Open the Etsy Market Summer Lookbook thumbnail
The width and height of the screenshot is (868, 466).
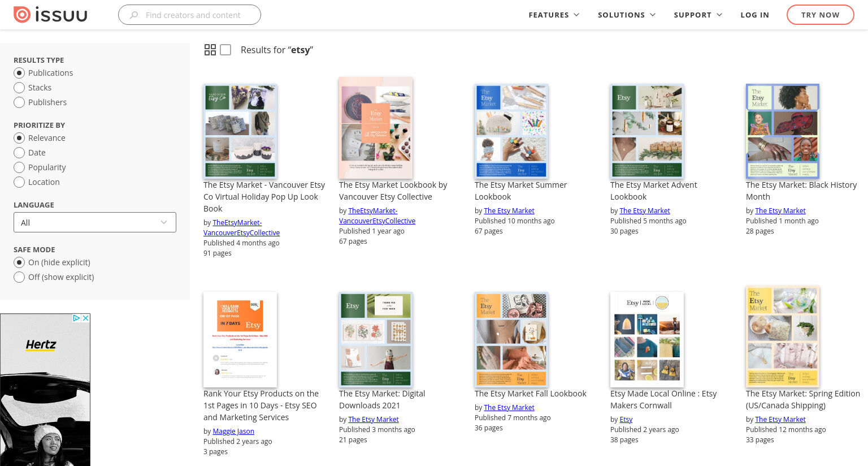[x=511, y=131]
